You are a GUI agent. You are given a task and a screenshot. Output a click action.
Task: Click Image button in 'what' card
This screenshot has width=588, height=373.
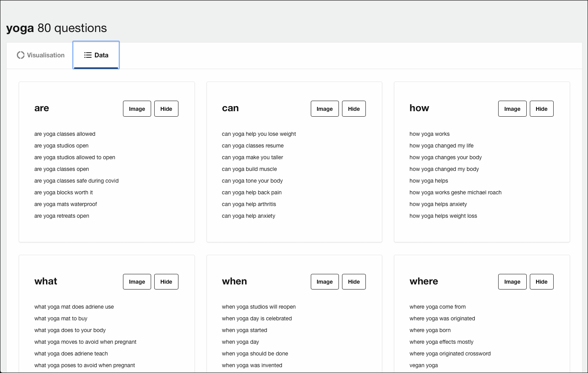[137, 282]
